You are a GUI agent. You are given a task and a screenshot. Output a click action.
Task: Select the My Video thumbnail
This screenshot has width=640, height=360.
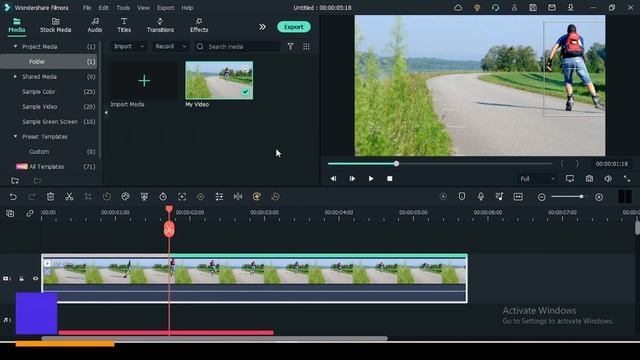(x=219, y=80)
